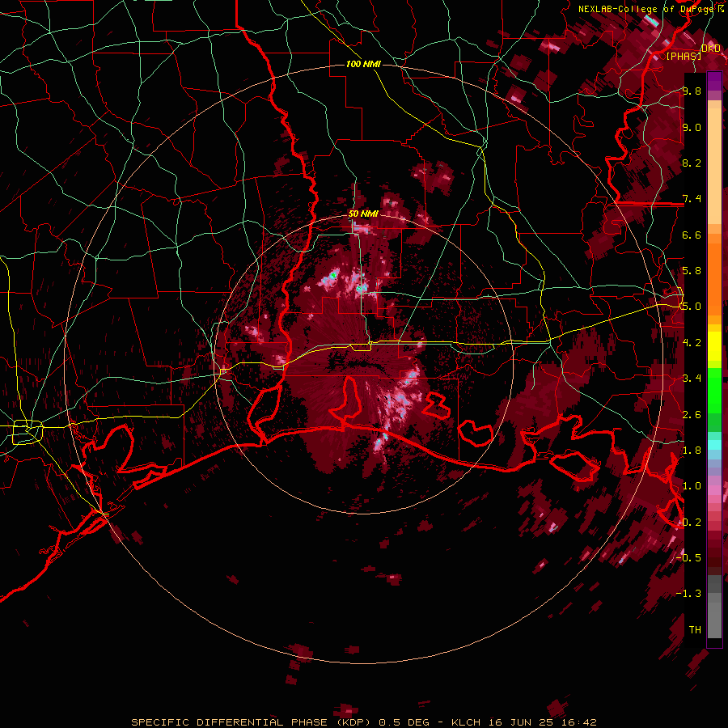Click the TH label on the color scale
Screen dimensions: 728x728
pos(695,629)
